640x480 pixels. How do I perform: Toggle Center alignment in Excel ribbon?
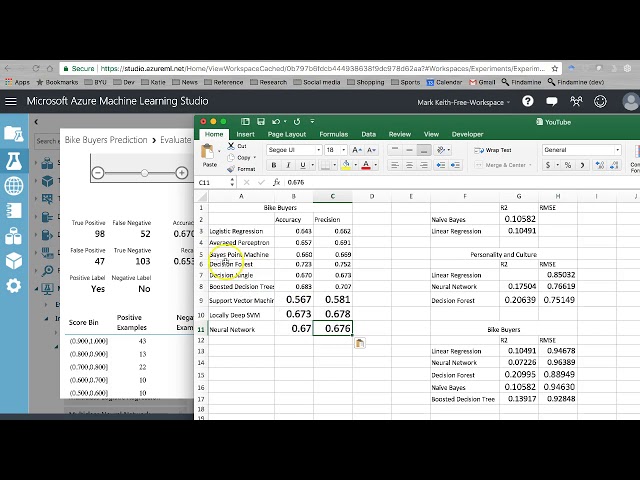(409, 165)
